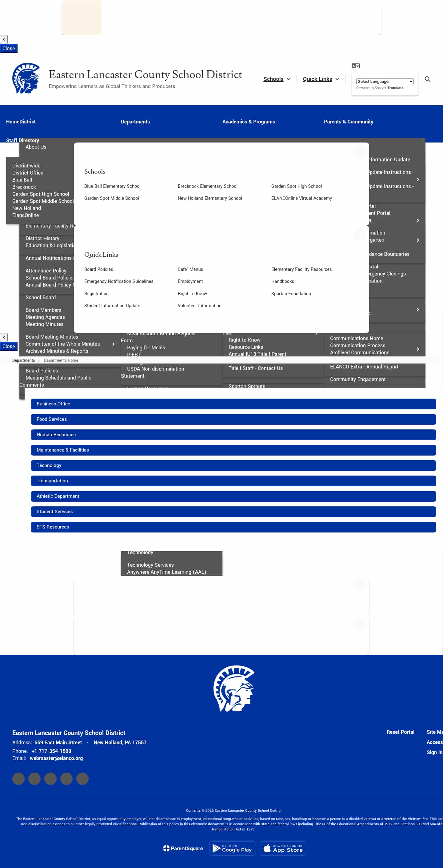Open Right To Know quick link
443x868 pixels.
(x=192, y=294)
